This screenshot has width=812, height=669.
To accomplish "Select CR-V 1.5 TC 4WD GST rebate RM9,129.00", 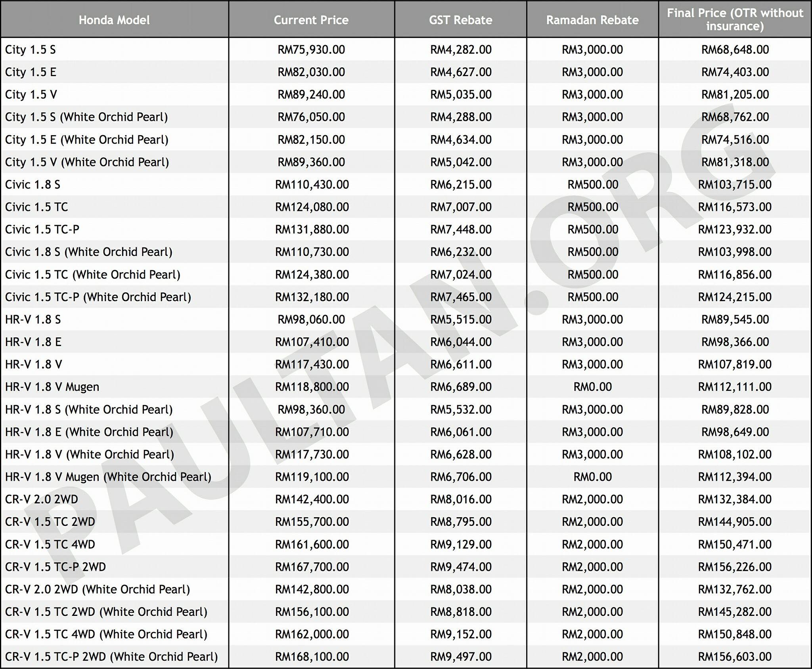I will [461, 544].
